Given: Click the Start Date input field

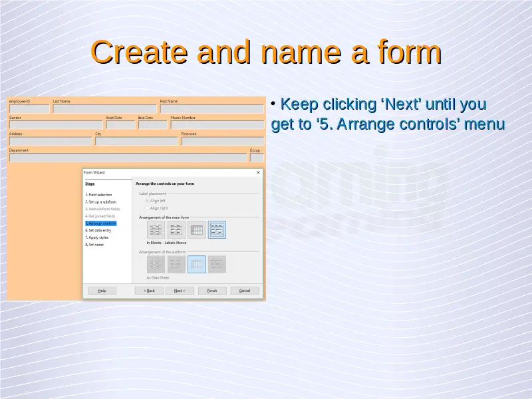Looking at the screenshot, I should click(120, 125).
